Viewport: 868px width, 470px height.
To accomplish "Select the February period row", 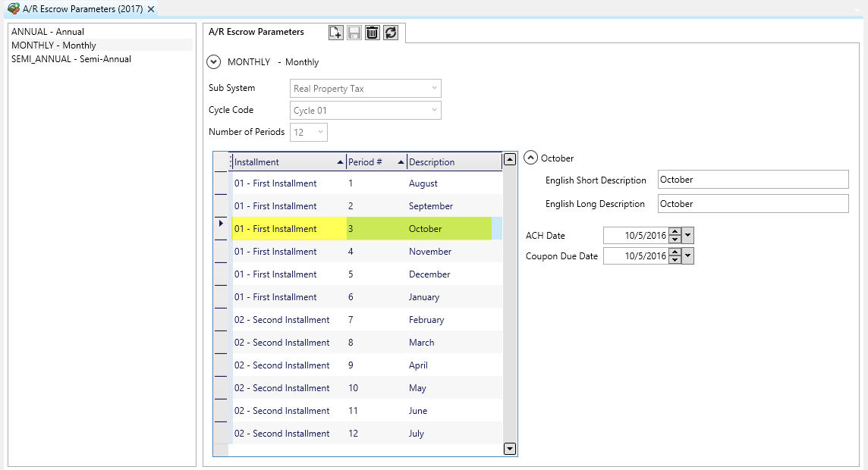I will tap(426, 320).
